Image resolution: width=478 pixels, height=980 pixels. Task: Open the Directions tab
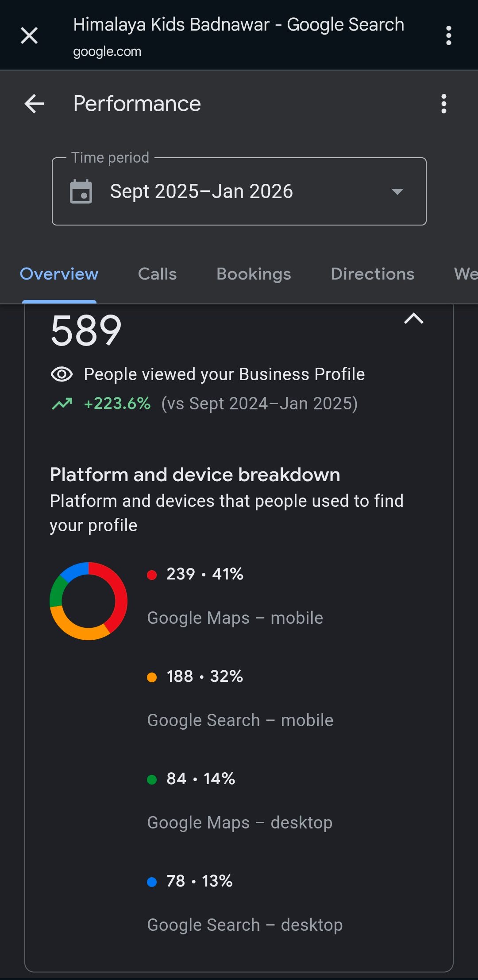[x=372, y=274]
